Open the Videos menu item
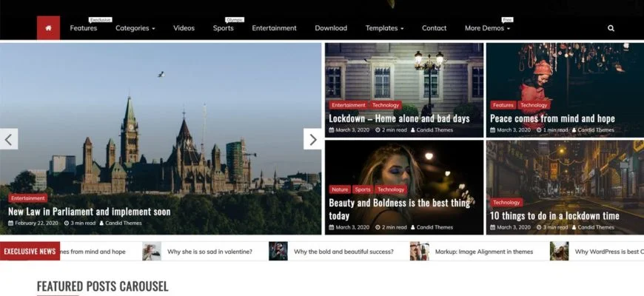This screenshot has height=296, width=644. 184,28
